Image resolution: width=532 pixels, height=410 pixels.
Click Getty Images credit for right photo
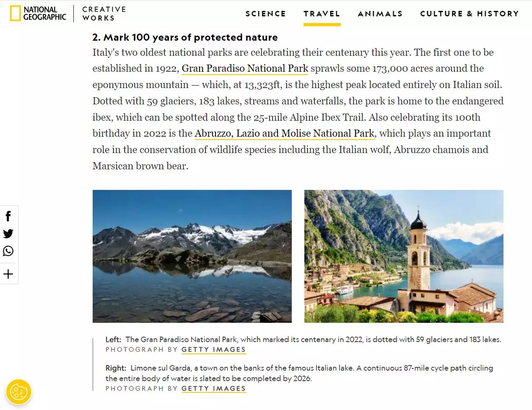click(x=213, y=389)
